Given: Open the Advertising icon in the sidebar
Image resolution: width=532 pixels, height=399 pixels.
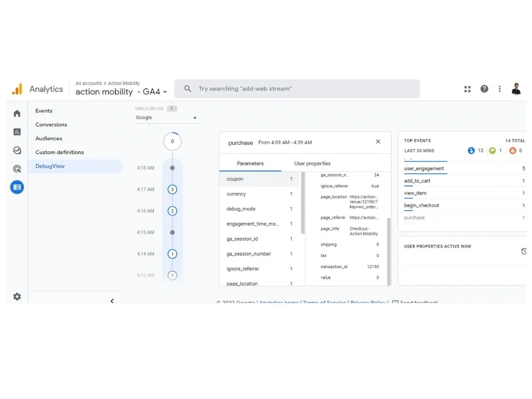Looking at the screenshot, I should 17,169.
